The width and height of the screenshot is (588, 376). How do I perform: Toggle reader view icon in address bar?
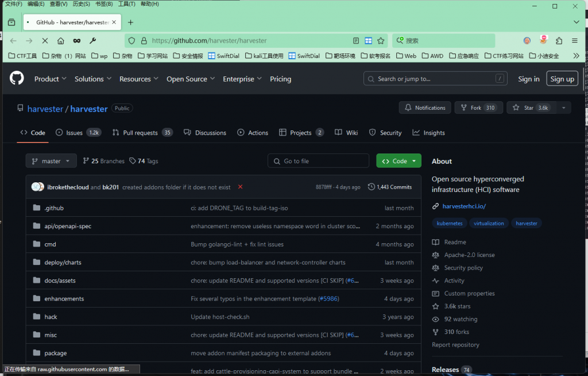[x=356, y=41]
